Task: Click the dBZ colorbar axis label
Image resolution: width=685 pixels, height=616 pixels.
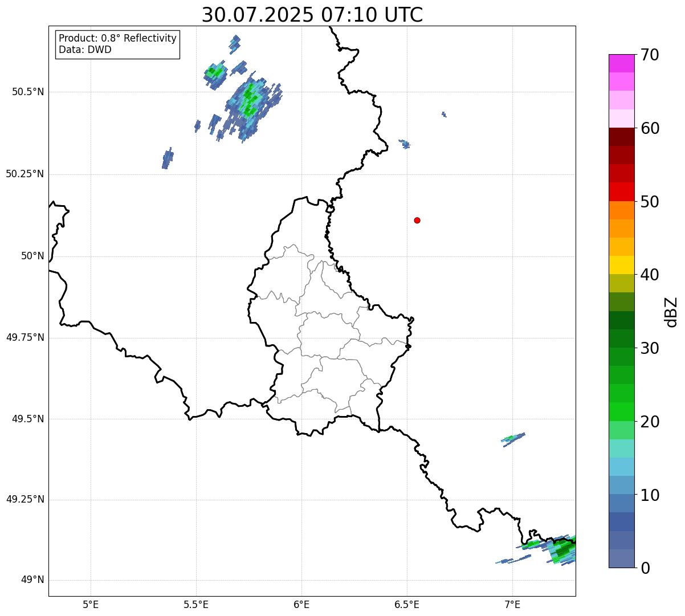Action: tap(671, 311)
